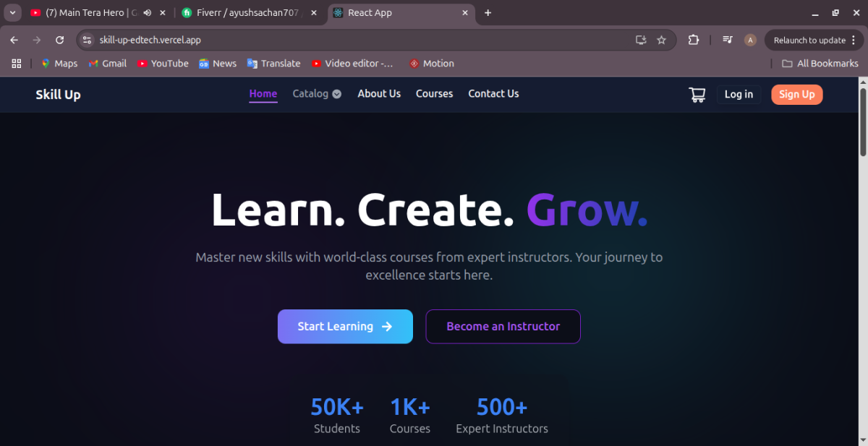
Task: Open the media control icon in toolbar
Action: (x=728, y=40)
